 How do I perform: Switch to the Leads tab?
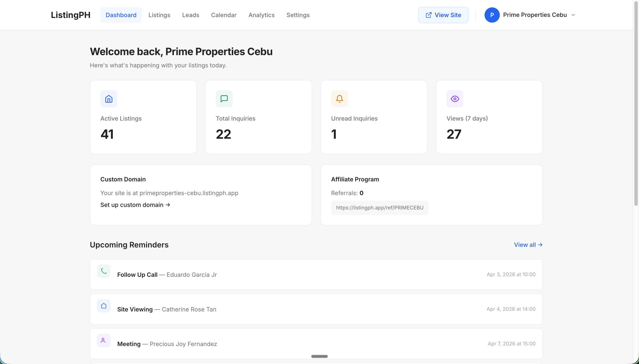pyautogui.click(x=190, y=15)
